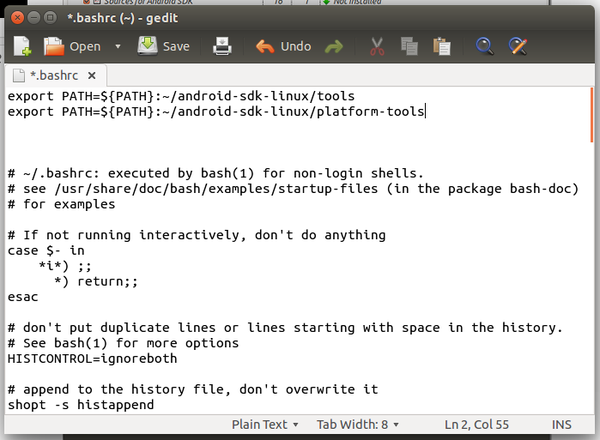The height and width of the screenshot is (440, 600).
Task: Click the HISTCONTROL=ignoreboth line
Action: click(92, 359)
